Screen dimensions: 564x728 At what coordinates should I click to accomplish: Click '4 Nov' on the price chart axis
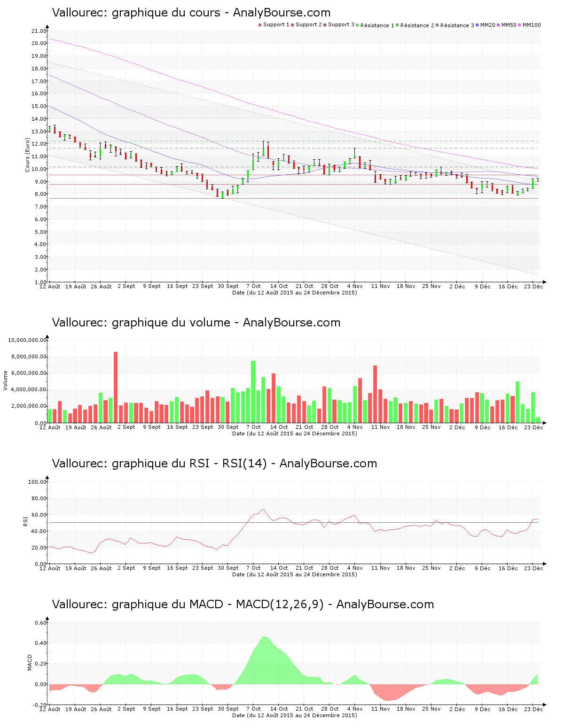coord(355,286)
